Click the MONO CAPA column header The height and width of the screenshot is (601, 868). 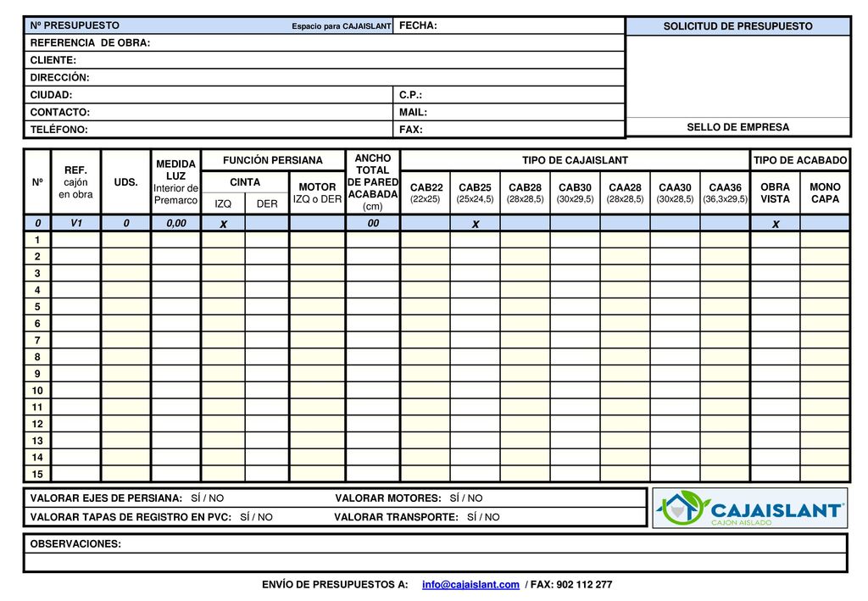(825, 192)
